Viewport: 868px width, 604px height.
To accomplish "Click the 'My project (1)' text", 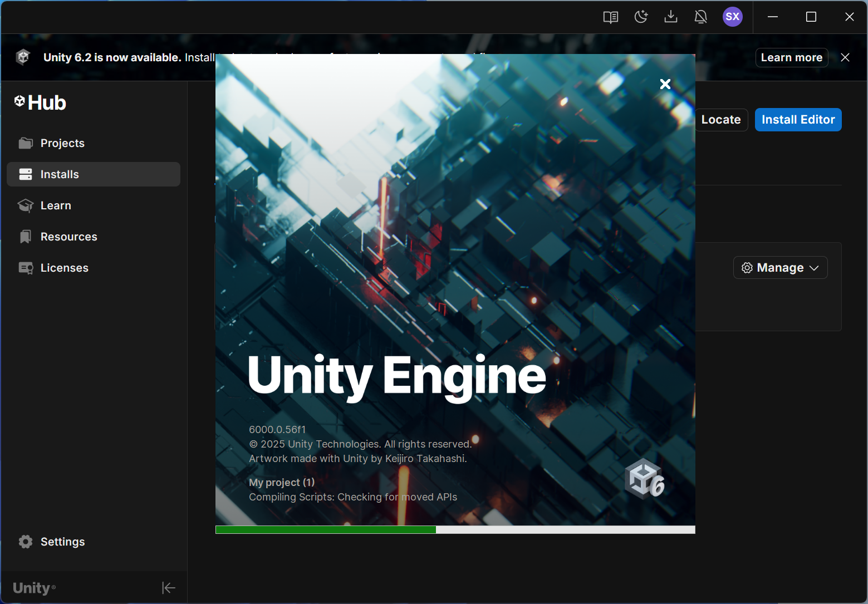I will coord(282,483).
